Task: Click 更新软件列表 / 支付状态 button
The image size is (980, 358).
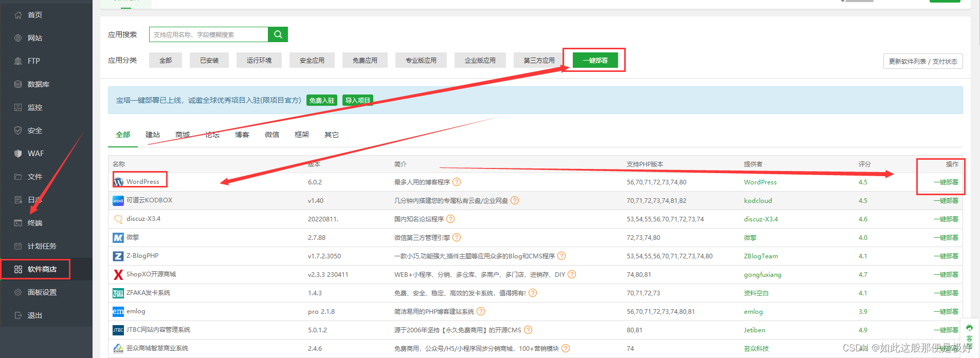Action: (x=923, y=61)
